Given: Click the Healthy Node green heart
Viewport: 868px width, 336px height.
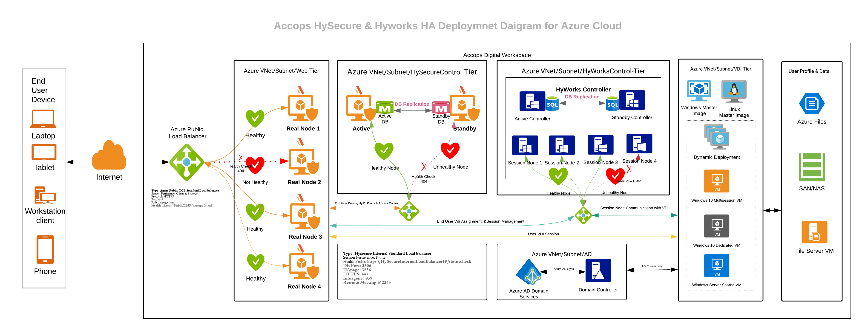Looking at the screenshot, I should (384, 151).
